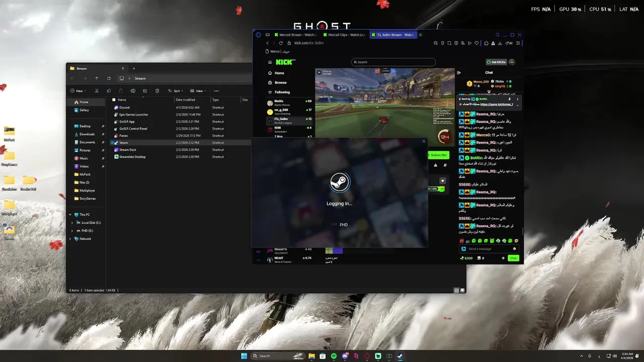This screenshot has width=644, height=362.
Task: Switch to large icons view in File Explorer status bar
Action: [x=462, y=290]
